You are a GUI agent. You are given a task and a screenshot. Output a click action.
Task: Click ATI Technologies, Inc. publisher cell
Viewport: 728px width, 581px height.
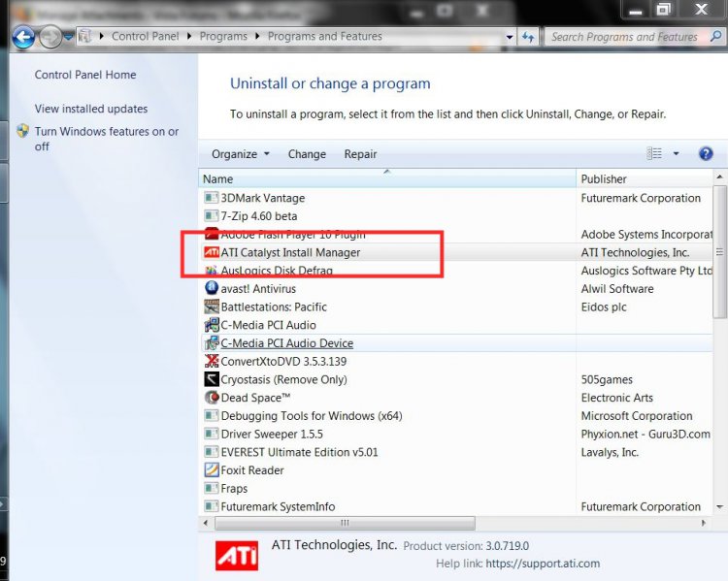[635, 252]
